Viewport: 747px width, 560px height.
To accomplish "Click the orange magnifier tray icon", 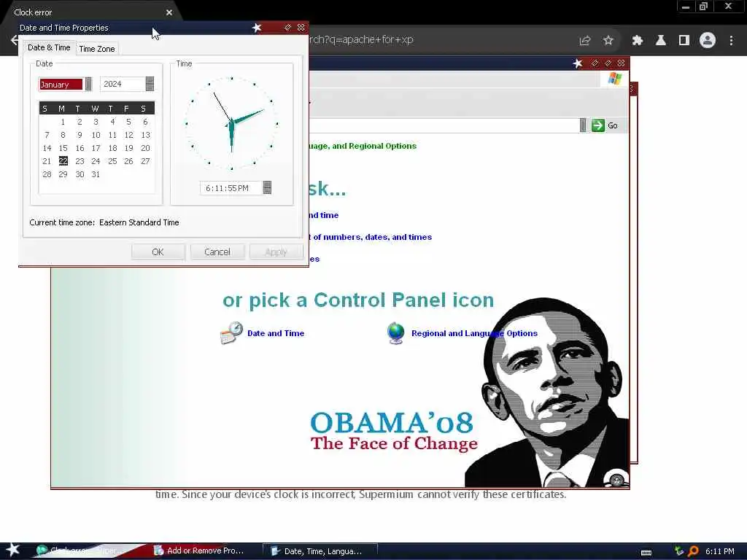I will (x=693, y=551).
